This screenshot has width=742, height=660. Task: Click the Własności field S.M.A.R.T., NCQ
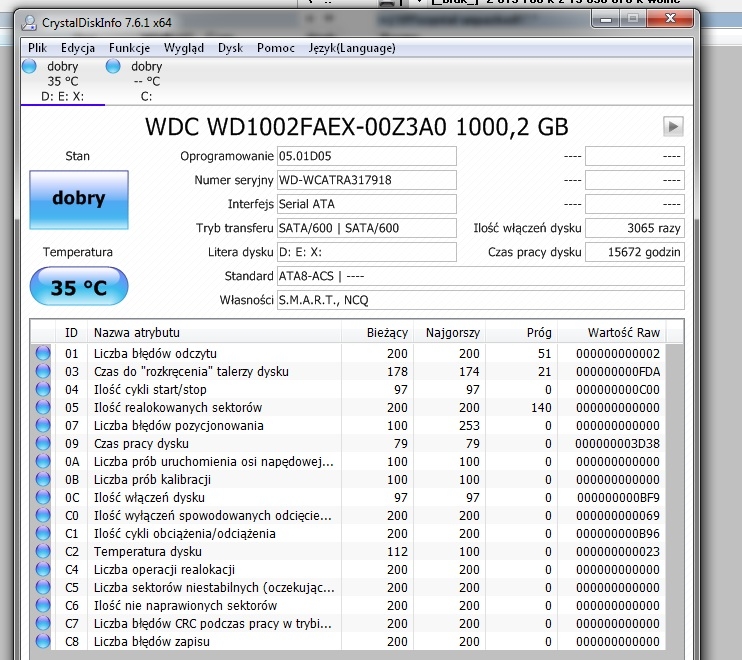[x=481, y=300]
